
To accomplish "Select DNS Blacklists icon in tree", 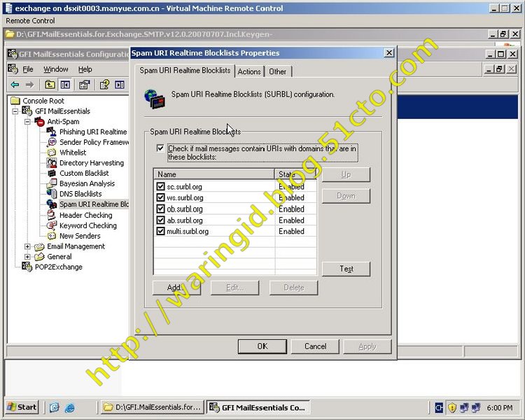I will pos(52,194).
